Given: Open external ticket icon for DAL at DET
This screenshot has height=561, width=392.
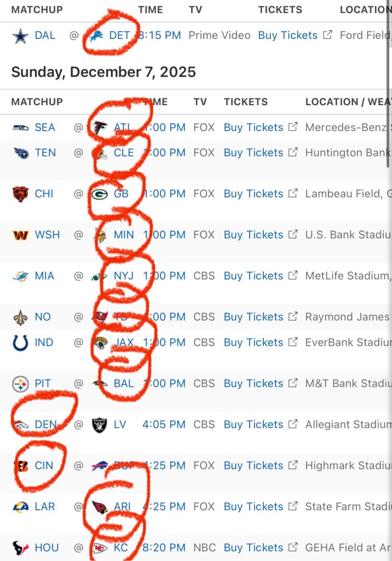Looking at the screenshot, I should pyautogui.click(x=327, y=35).
